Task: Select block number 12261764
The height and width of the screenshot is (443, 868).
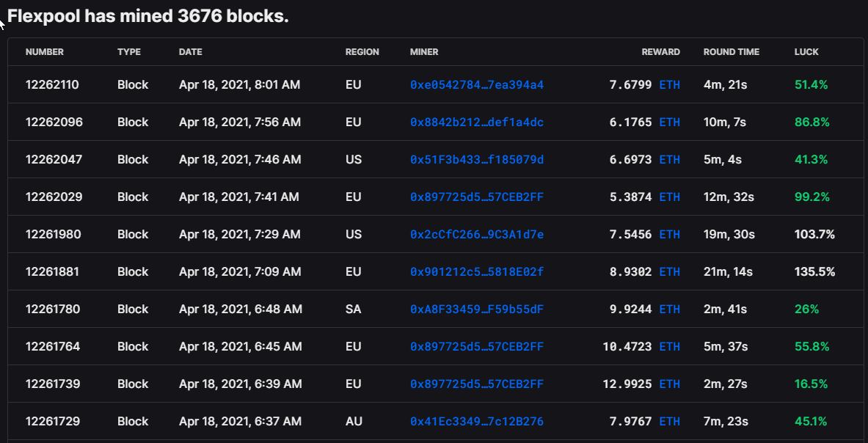Action: 53,347
